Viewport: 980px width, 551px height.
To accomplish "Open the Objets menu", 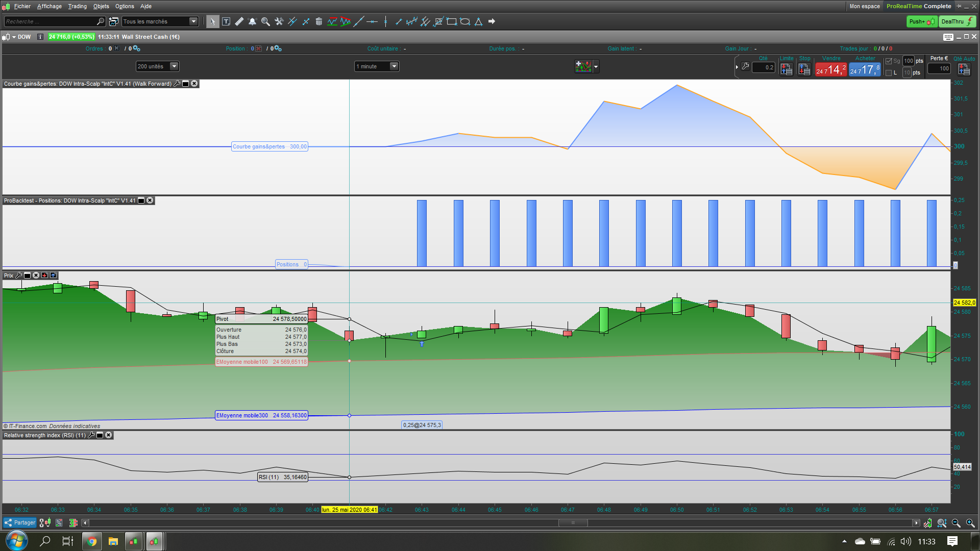I will point(101,6).
